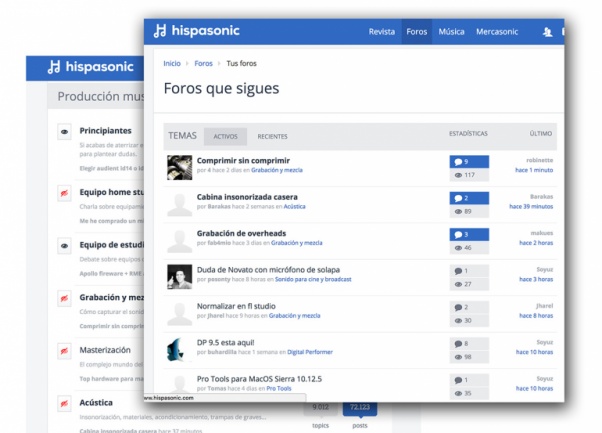The width and height of the screenshot is (602, 433).
Task: Click default avatar of Normalizar en fl studio
Action: pyautogui.click(x=179, y=313)
